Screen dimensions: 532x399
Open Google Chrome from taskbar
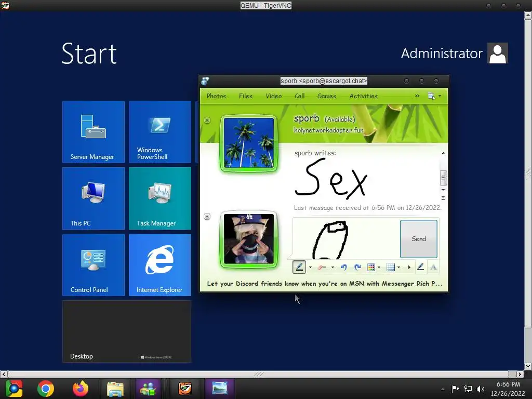coord(46,389)
